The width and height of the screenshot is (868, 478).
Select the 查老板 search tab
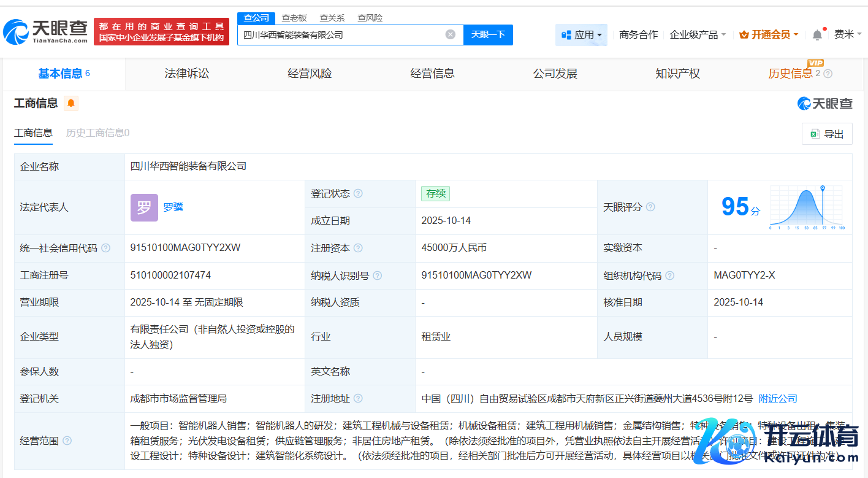click(x=294, y=18)
